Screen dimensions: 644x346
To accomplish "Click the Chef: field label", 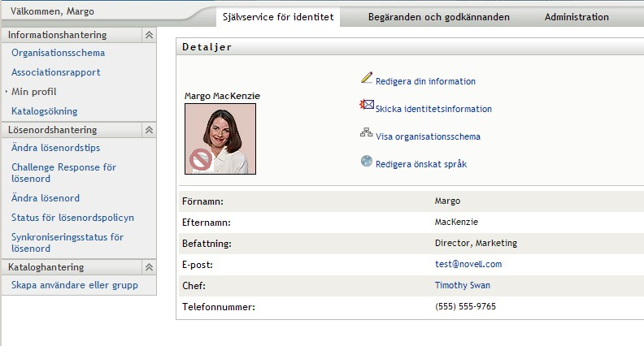I will pyautogui.click(x=194, y=286).
